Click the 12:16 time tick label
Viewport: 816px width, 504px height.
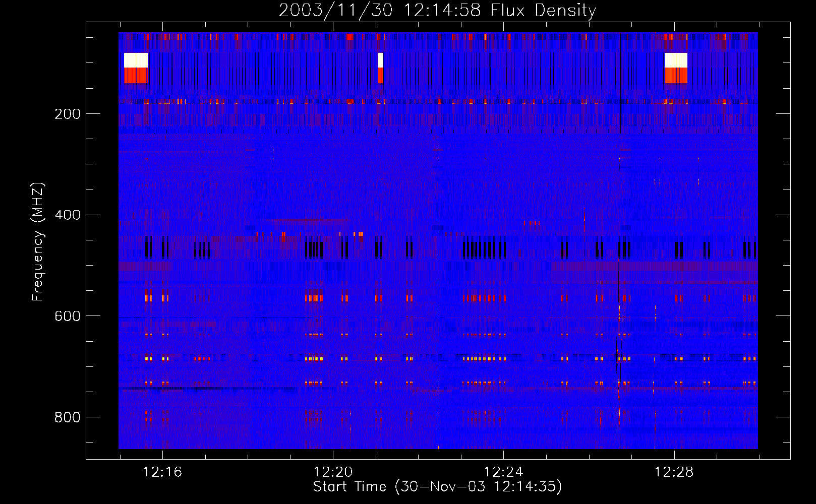162,472
